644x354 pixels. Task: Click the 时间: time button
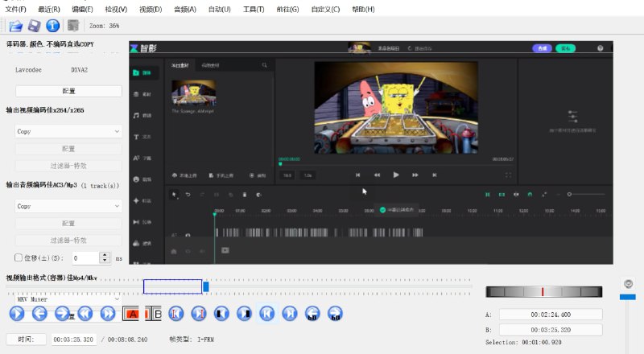tap(27, 340)
